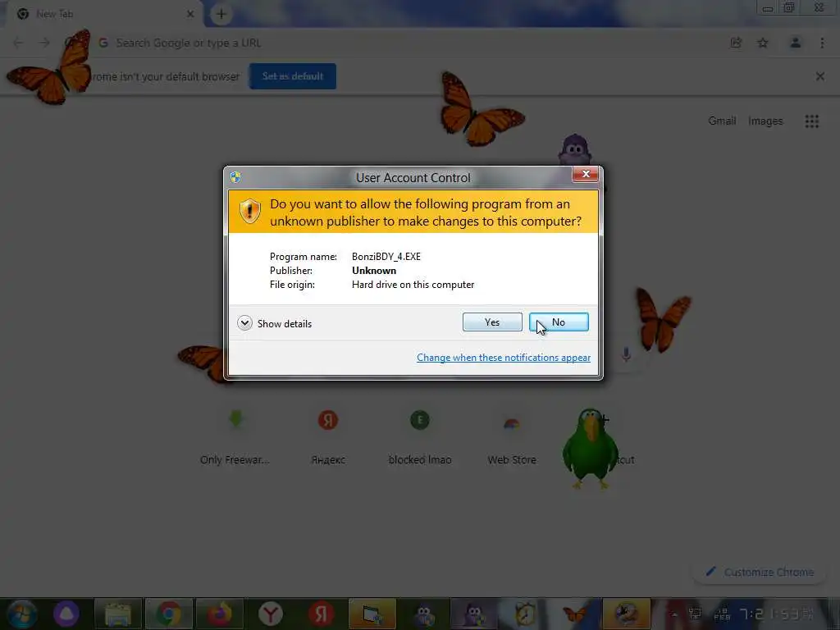Dismiss the Chrome default browser infobar
The width and height of the screenshot is (840, 630).
[819, 76]
